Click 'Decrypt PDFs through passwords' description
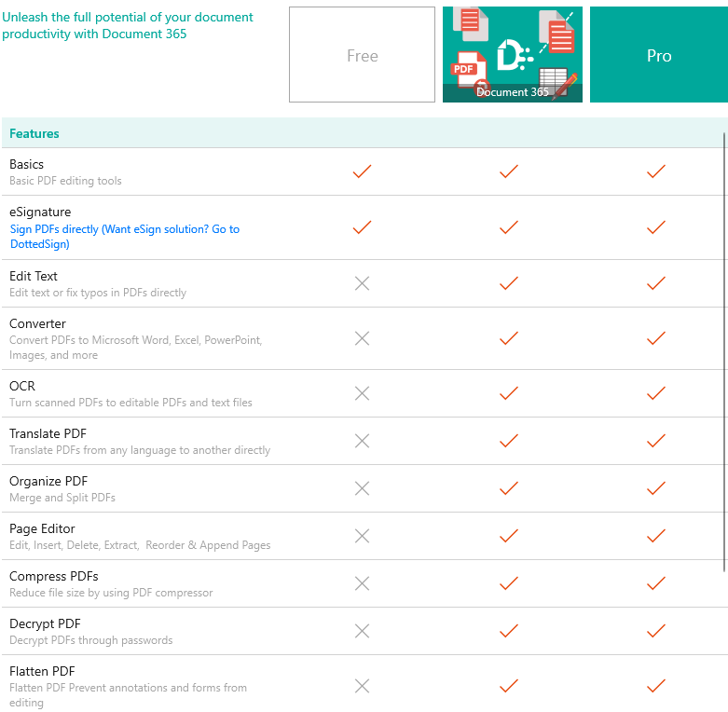 coord(91,640)
